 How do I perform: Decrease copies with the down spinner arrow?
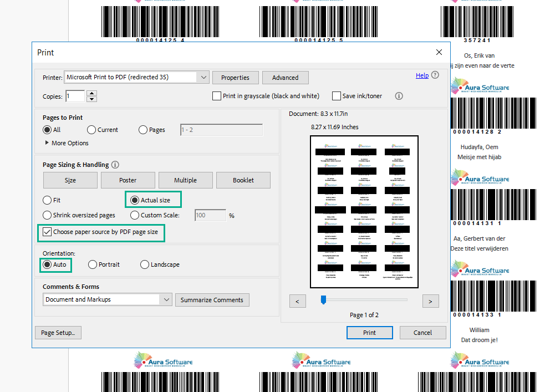(x=91, y=99)
